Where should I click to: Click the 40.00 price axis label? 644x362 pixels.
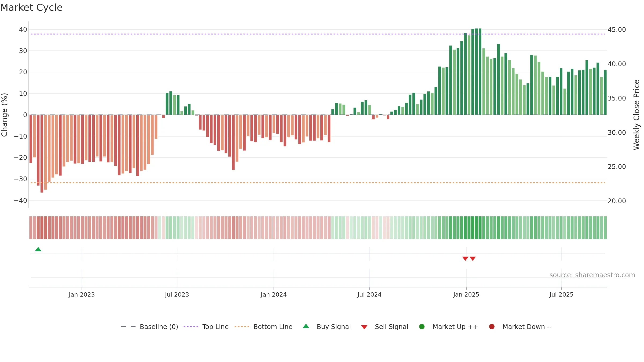(617, 64)
